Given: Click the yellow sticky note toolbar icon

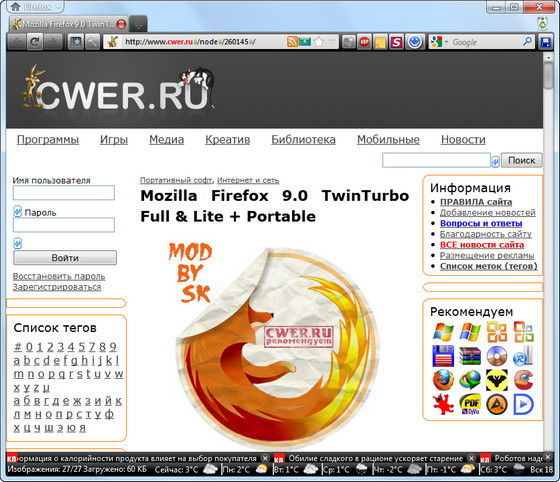Looking at the screenshot, I should [x=380, y=42].
